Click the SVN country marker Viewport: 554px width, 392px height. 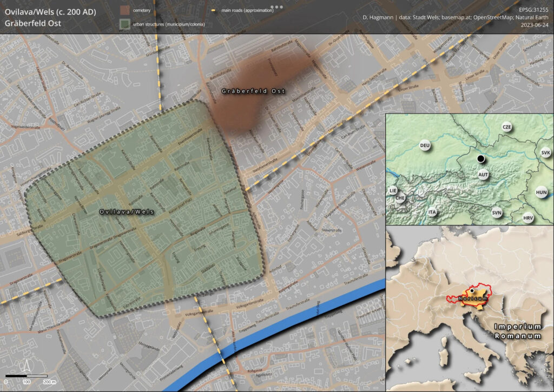pyautogui.click(x=497, y=213)
